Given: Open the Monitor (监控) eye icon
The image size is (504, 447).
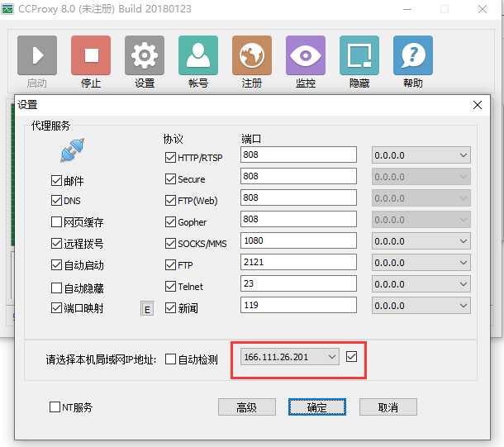Looking at the screenshot, I should (x=306, y=55).
